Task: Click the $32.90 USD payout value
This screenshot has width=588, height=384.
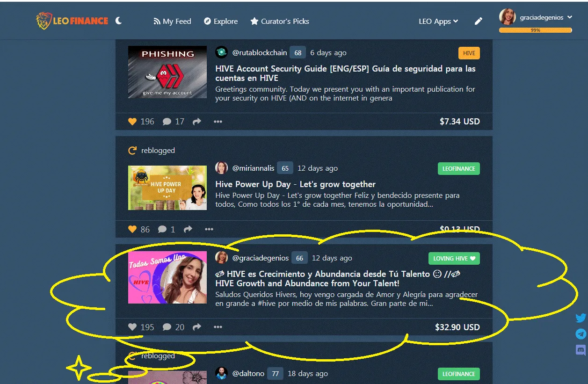Action: click(x=457, y=327)
